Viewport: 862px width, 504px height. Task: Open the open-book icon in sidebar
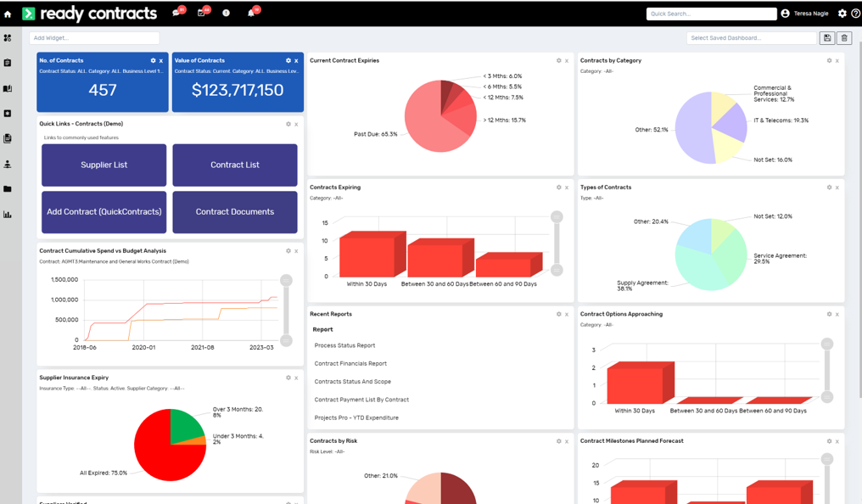[x=8, y=88]
